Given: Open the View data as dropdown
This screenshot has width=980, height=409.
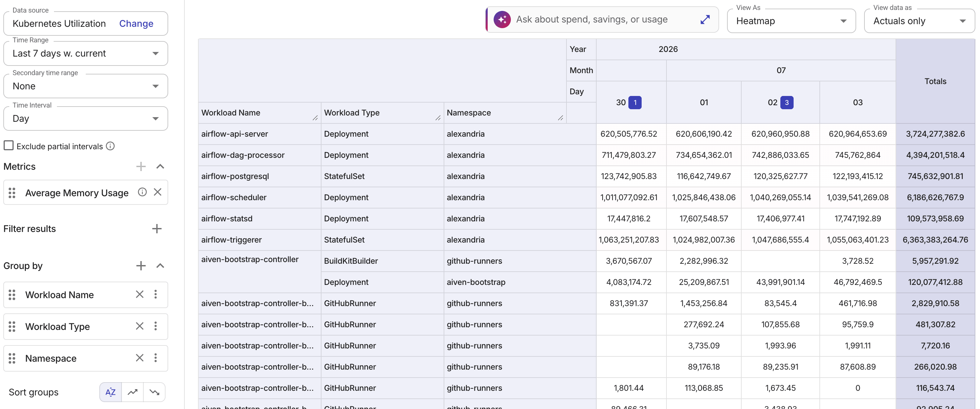Looking at the screenshot, I should coord(919,21).
